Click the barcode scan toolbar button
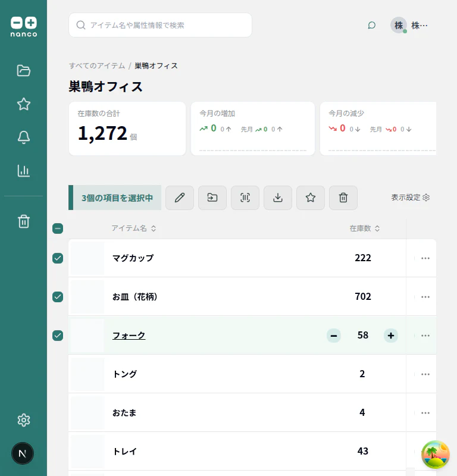 pyautogui.click(x=245, y=198)
